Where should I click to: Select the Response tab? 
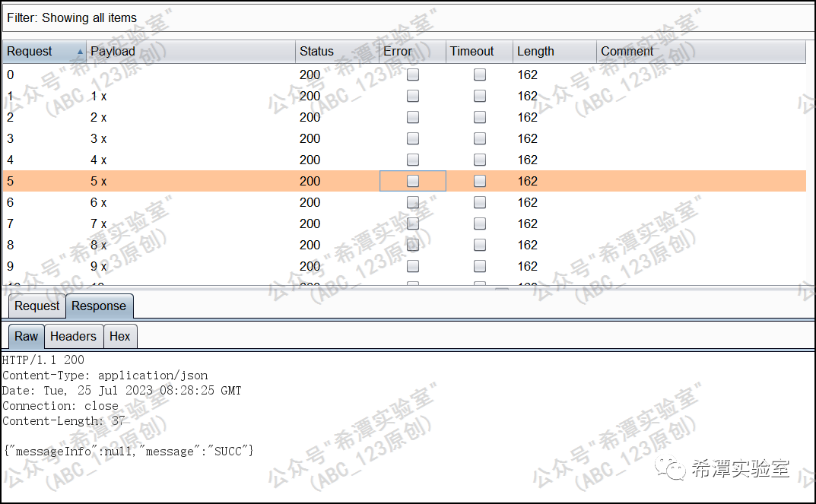[99, 306]
